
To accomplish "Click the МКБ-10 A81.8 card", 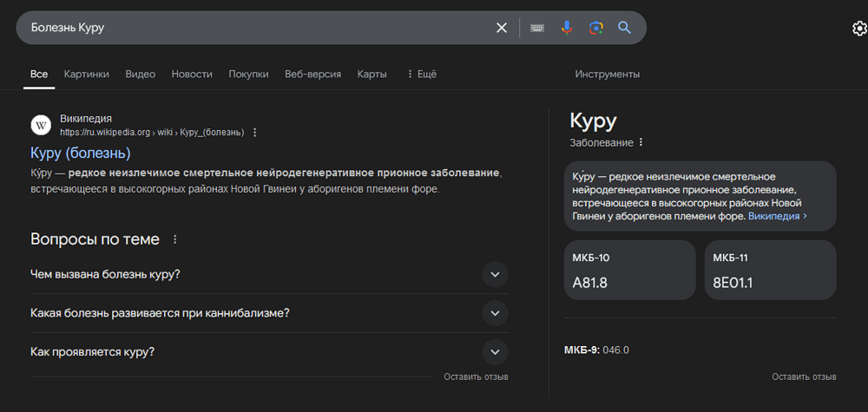I will (629, 270).
